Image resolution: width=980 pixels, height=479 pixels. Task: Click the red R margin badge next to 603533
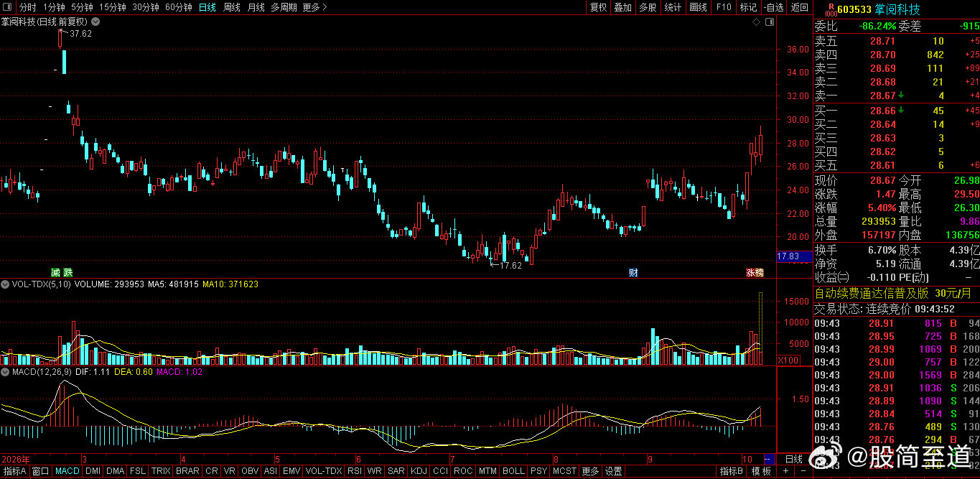click(831, 9)
